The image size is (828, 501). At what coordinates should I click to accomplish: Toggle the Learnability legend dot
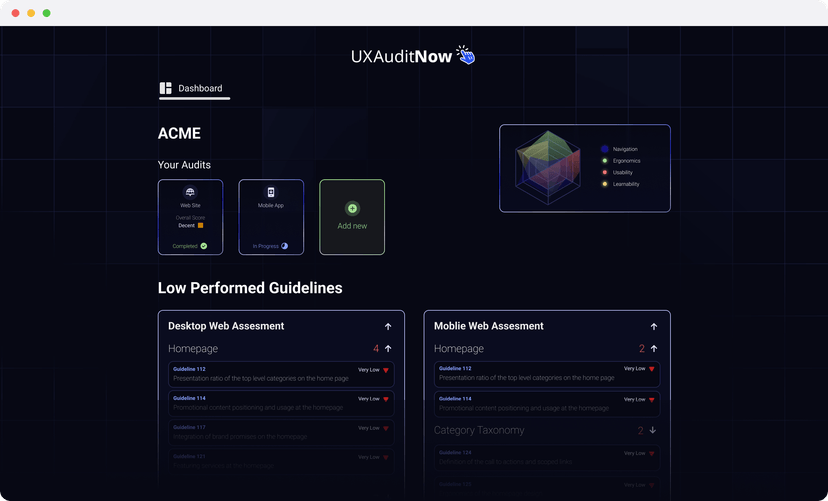point(605,184)
